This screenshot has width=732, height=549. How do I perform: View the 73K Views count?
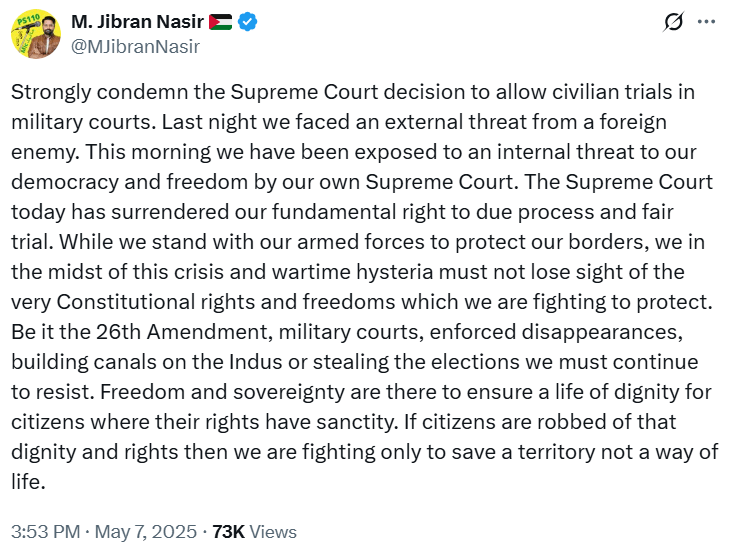point(228,532)
